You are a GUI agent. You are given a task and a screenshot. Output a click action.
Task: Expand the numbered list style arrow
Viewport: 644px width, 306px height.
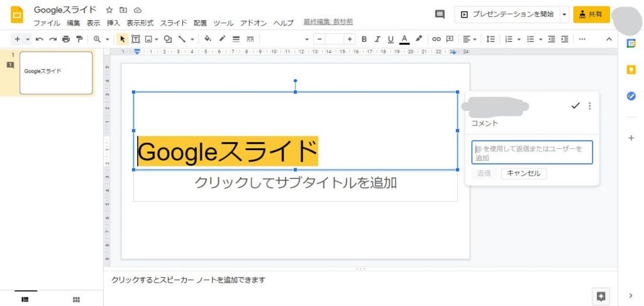coord(519,40)
